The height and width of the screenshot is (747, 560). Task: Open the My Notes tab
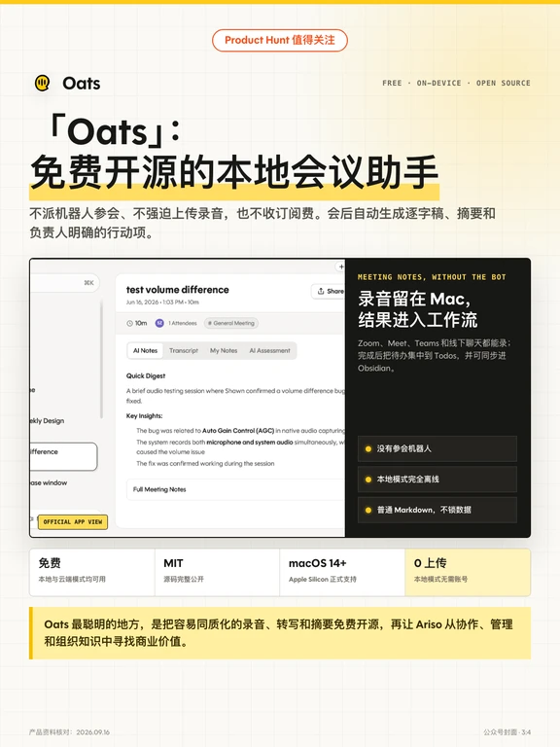pos(224,350)
